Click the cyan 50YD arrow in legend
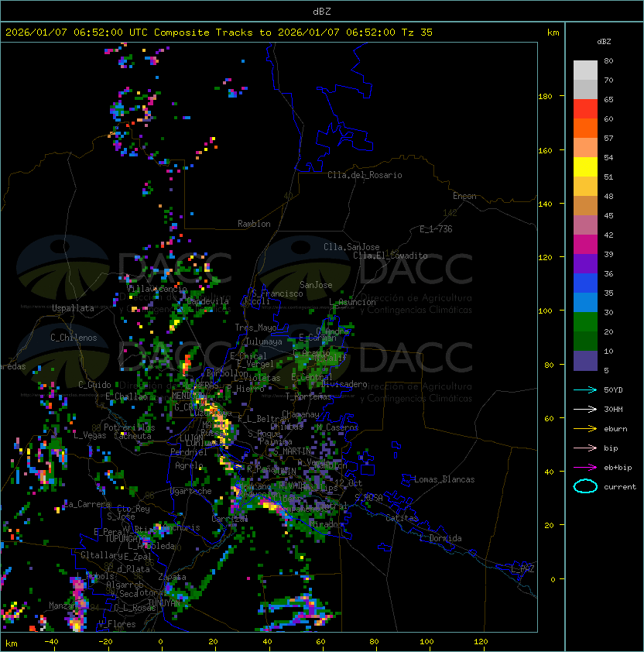Viewport: 644px width, 652px height. pos(585,390)
